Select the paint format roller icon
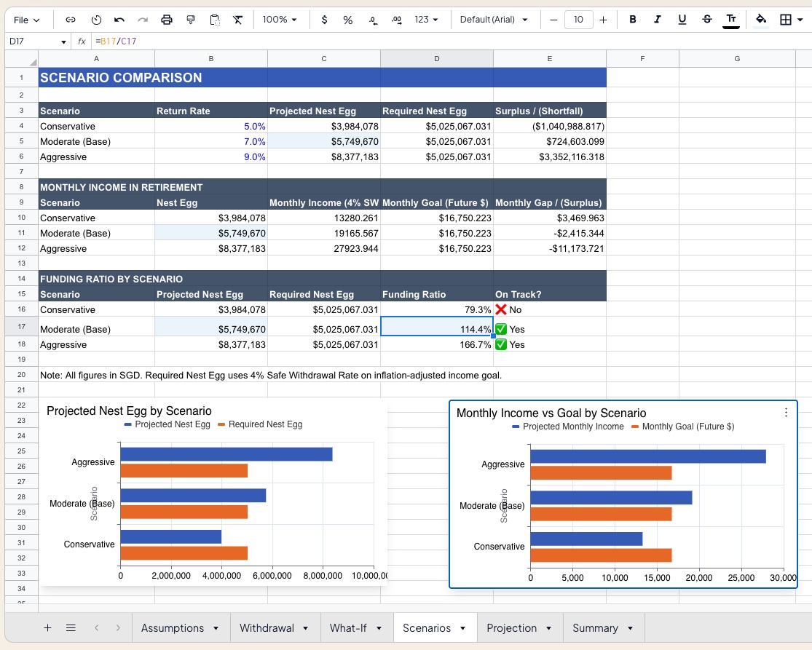The height and width of the screenshot is (650, 812). (191, 20)
